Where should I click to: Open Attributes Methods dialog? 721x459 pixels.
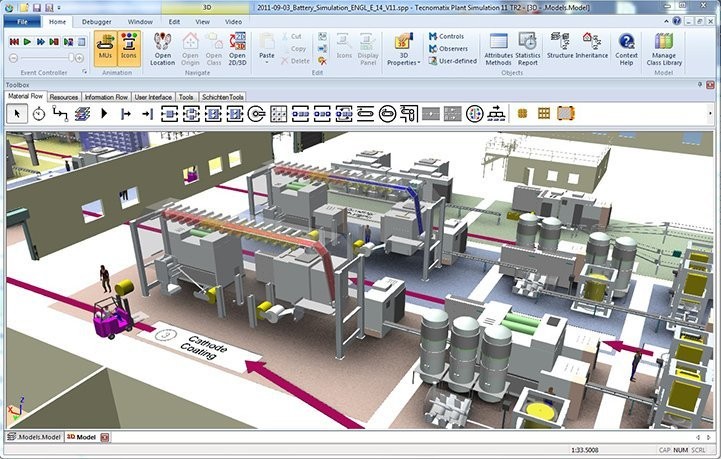coord(498,49)
